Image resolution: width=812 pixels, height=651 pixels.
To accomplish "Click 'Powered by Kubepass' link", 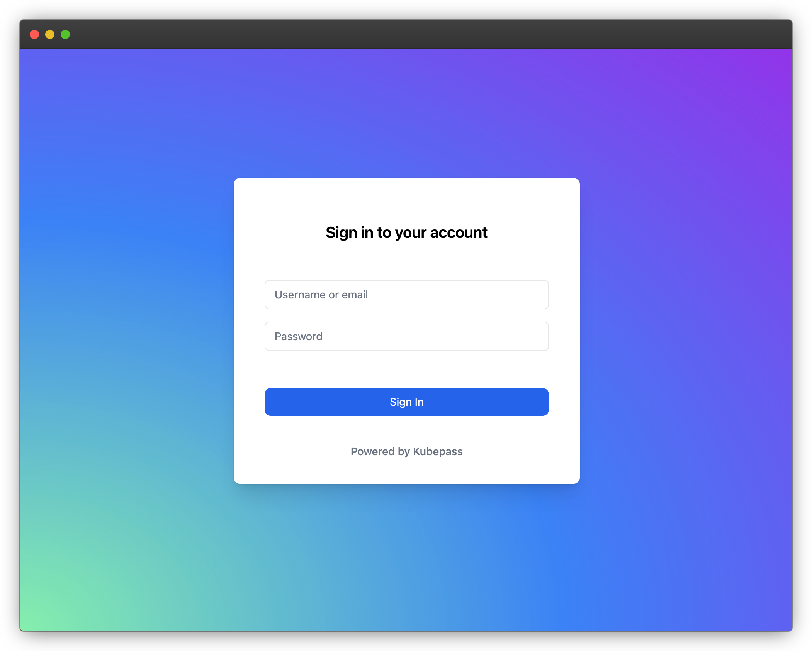I will tap(406, 451).
